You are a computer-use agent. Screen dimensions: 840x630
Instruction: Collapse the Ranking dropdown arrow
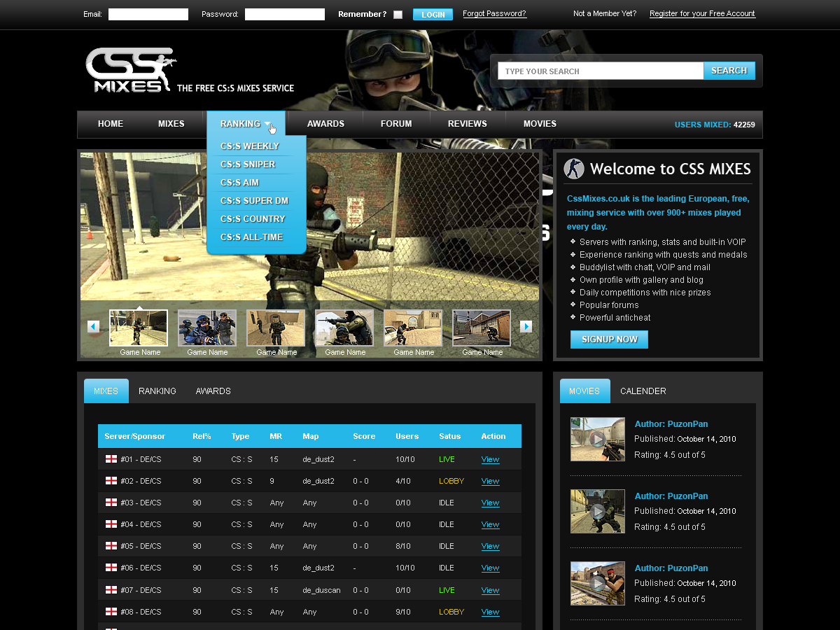(x=267, y=124)
